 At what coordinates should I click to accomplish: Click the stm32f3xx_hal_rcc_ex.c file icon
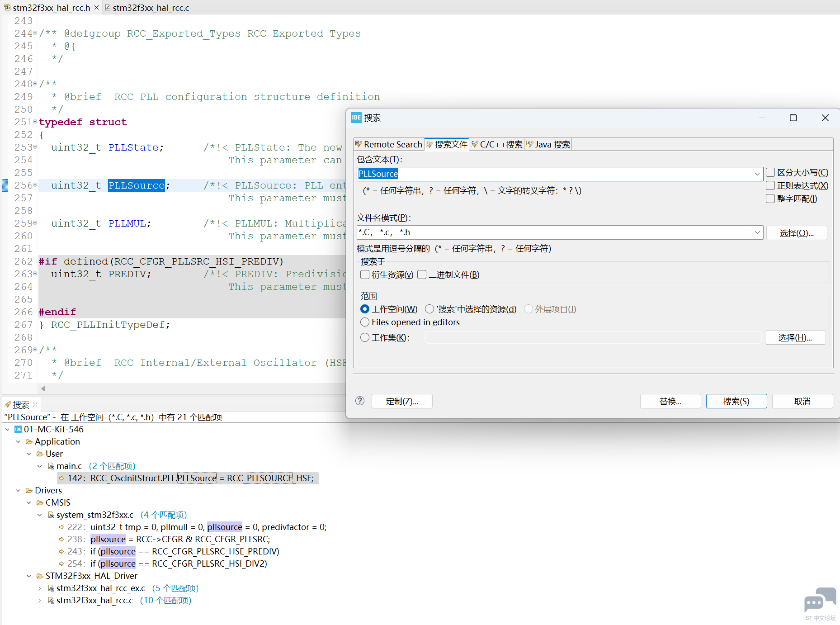[51, 588]
